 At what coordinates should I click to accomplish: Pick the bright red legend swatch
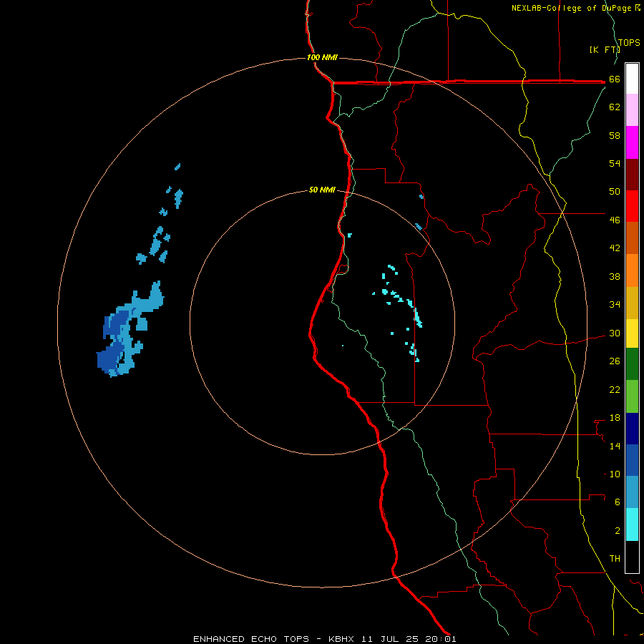[632, 206]
